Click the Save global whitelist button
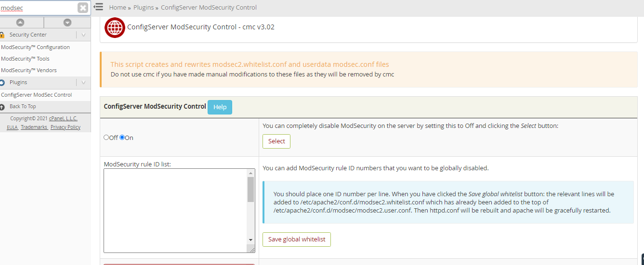 [297, 240]
